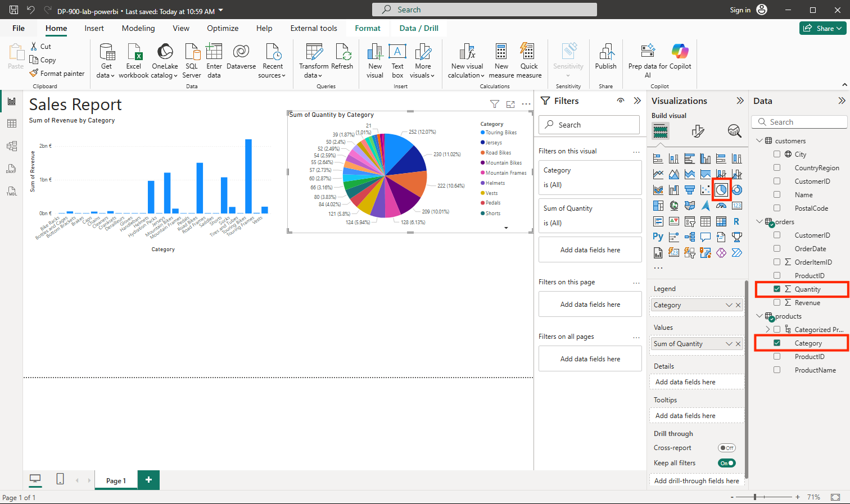Collapse the orders table
This screenshot has height=504, width=850.
pos(759,221)
